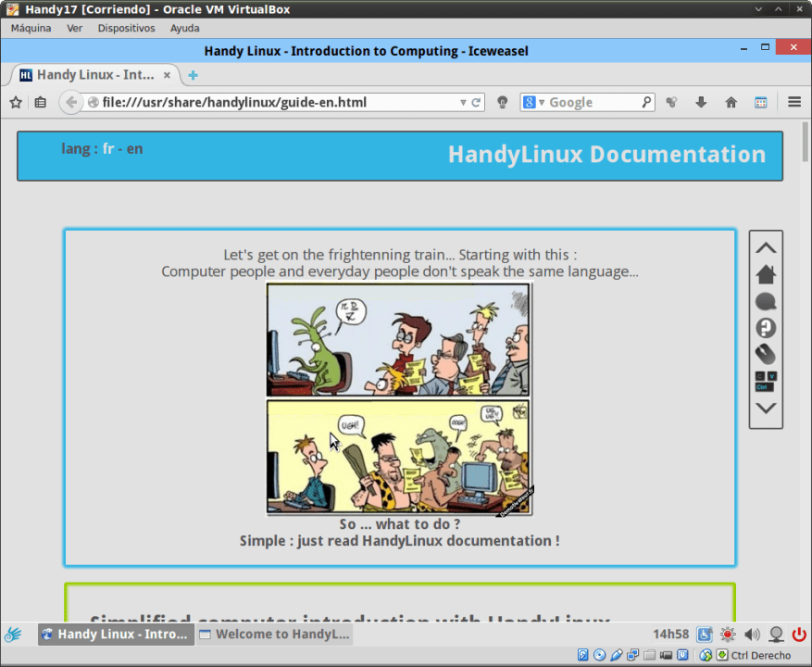812x667 pixels.
Task: Open the address bar history dropdown arrow
Action: (464, 102)
